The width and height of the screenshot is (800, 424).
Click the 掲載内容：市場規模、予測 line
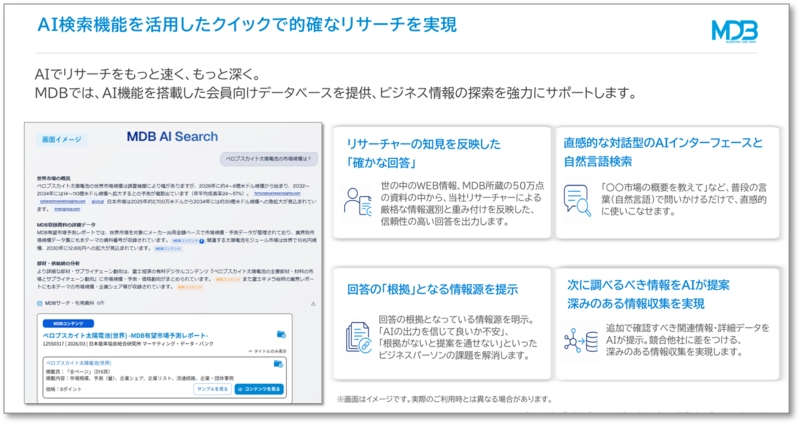click(x=140, y=378)
